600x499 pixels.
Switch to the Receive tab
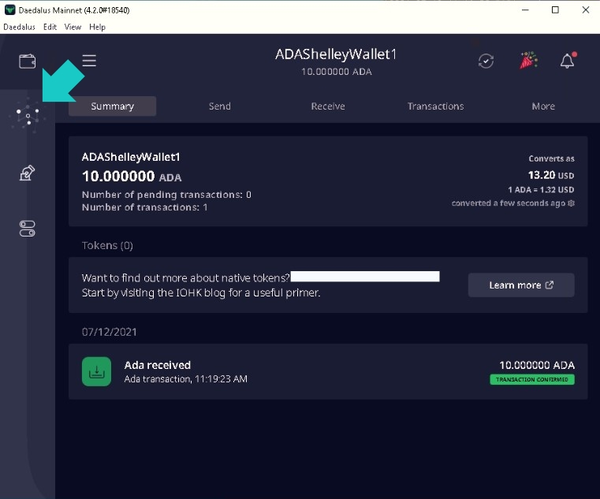328,106
